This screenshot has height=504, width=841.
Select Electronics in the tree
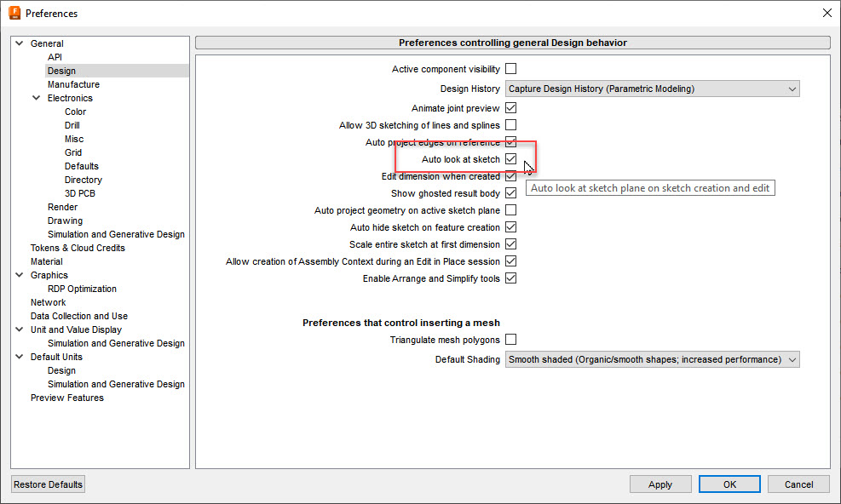pyautogui.click(x=70, y=98)
